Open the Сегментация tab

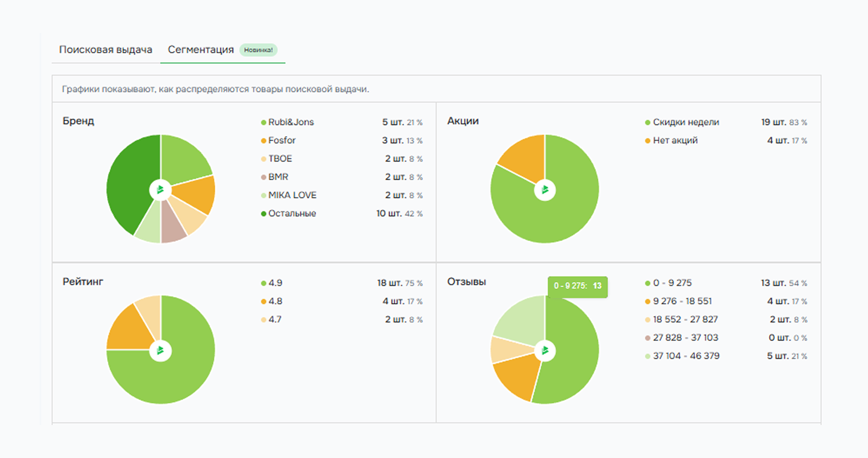tap(201, 50)
